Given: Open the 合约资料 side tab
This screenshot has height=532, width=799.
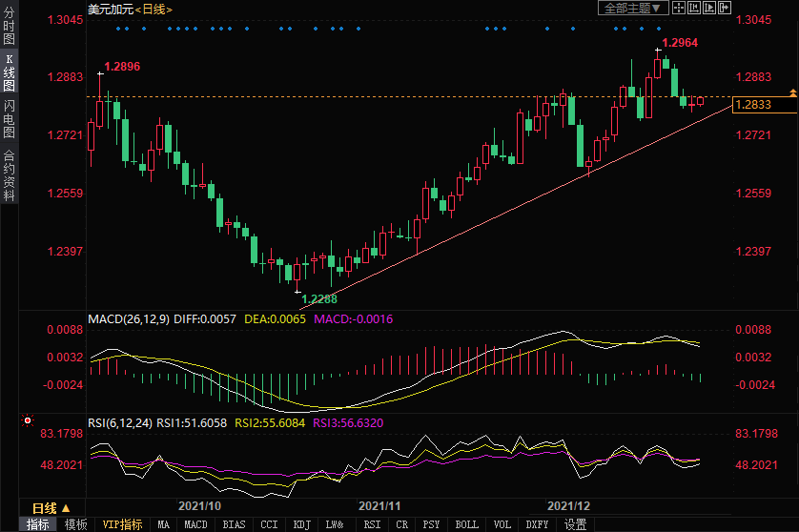Looking at the screenshot, I should 9,175.
